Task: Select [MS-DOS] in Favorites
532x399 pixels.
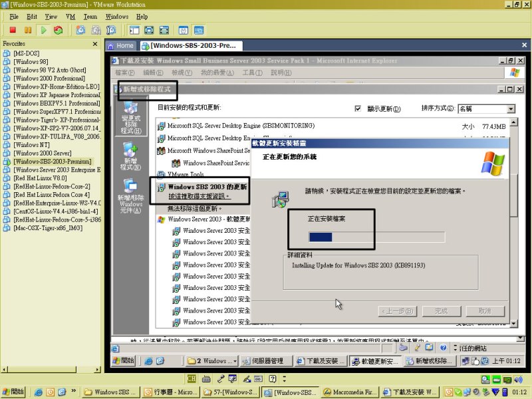Action: (x=26, y=53)
